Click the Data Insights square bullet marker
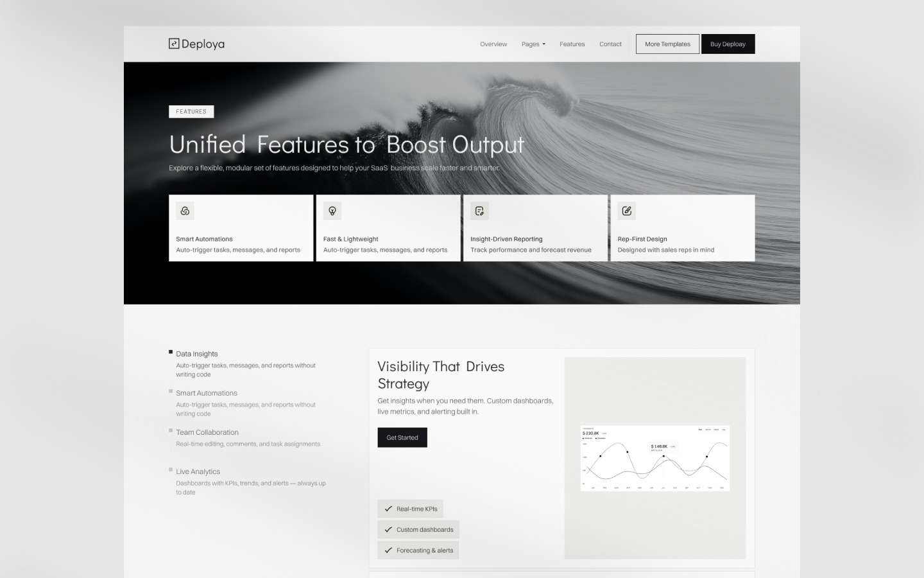This screenshot has width=924, height=578. 171,352
